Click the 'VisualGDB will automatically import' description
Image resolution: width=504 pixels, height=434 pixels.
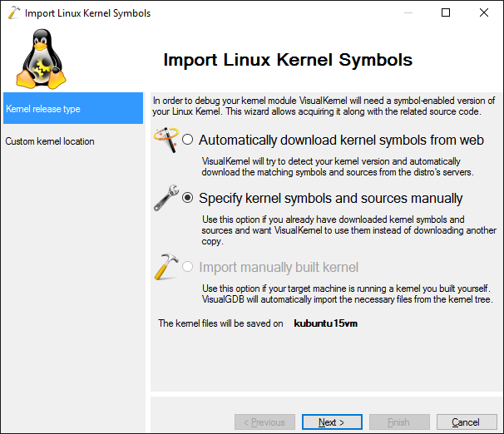pos(348,294)
